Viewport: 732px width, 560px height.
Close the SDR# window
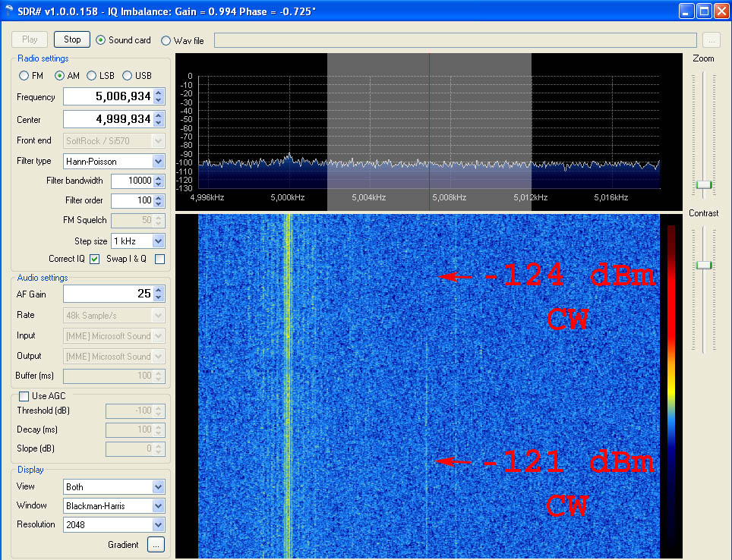721,11
